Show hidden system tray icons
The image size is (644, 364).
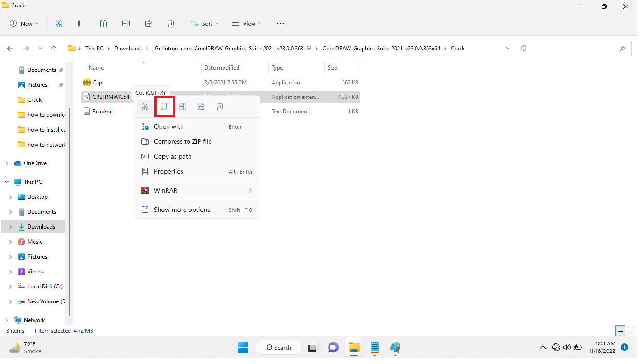coord(542,347)
